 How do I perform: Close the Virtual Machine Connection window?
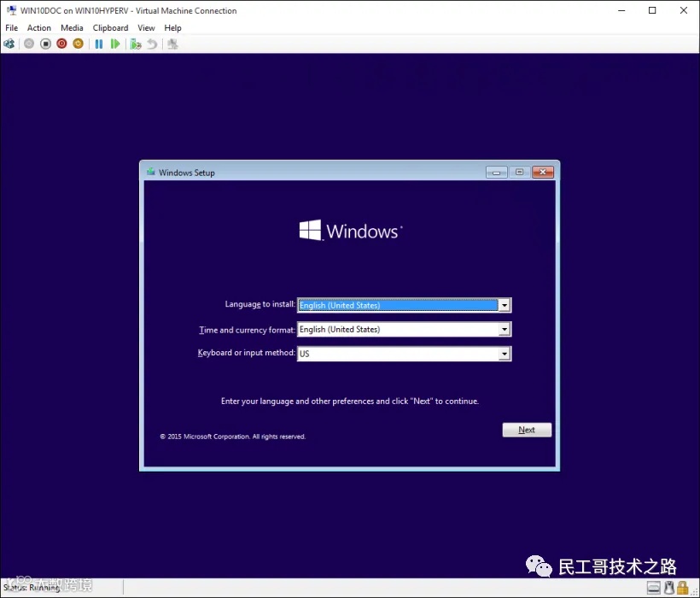684,10
